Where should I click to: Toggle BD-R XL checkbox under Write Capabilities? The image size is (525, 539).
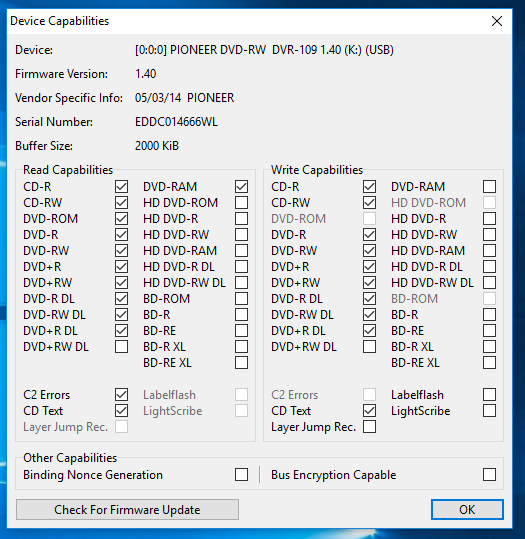(x=489, y=346)
